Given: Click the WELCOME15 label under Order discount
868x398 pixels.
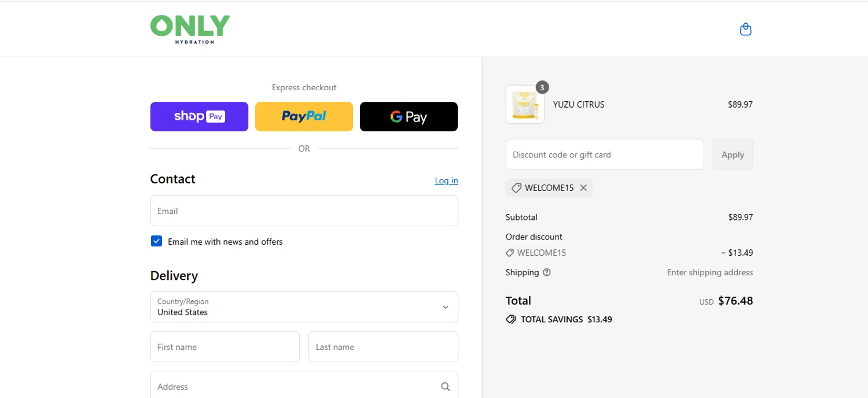Looking at the screenshot, I should (542, 253).
